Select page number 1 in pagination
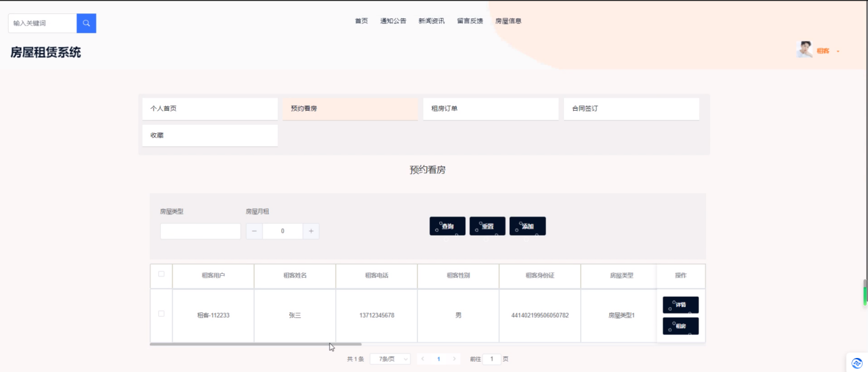This screenshot has width=868, height=372. tap(439, 359)
